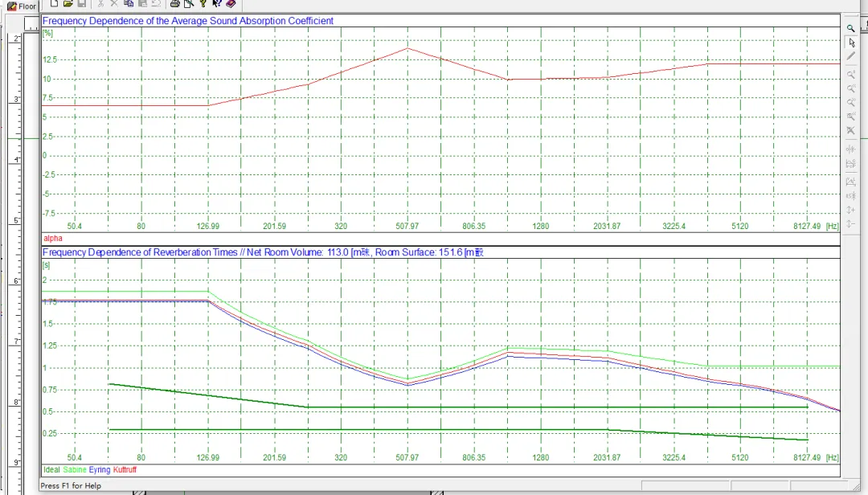Click the Press F1 for Help status text
This screenshot has width=868, height=495.
[71, 485]
